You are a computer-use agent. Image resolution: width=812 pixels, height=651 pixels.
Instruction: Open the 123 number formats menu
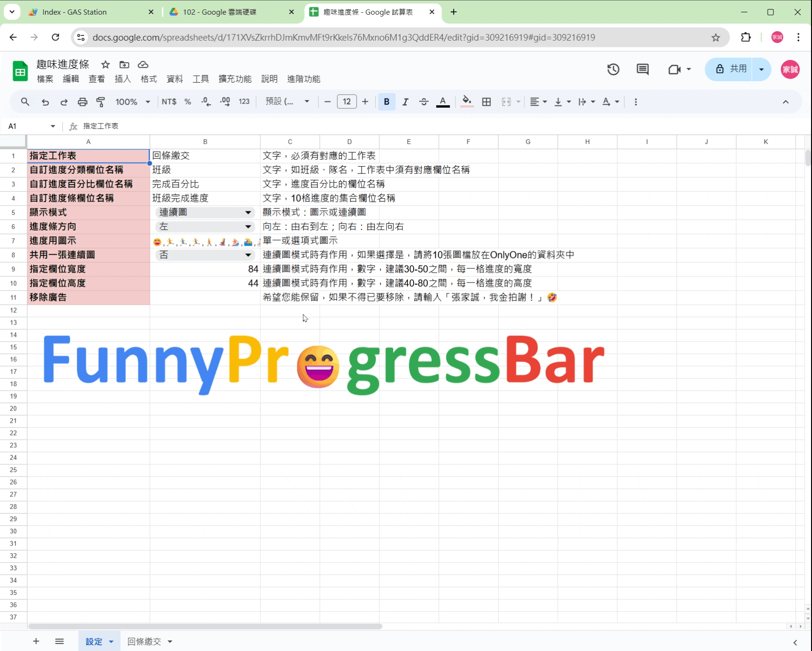(244, 102)
